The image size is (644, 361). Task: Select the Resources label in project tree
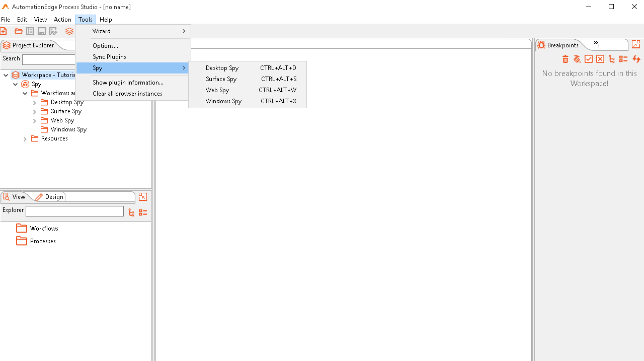click(x=54, y=138)
